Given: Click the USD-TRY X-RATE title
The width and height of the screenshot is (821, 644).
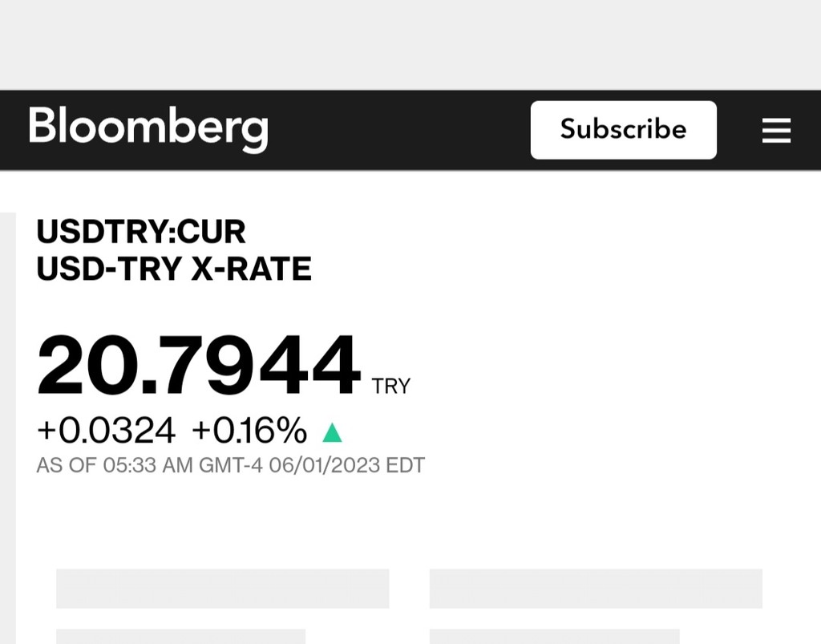Looking at the screenshot, I should pos(174,269).
